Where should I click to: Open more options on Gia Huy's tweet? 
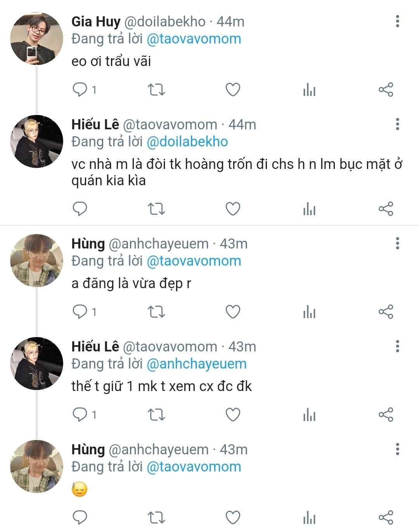[x=397, y=21]
